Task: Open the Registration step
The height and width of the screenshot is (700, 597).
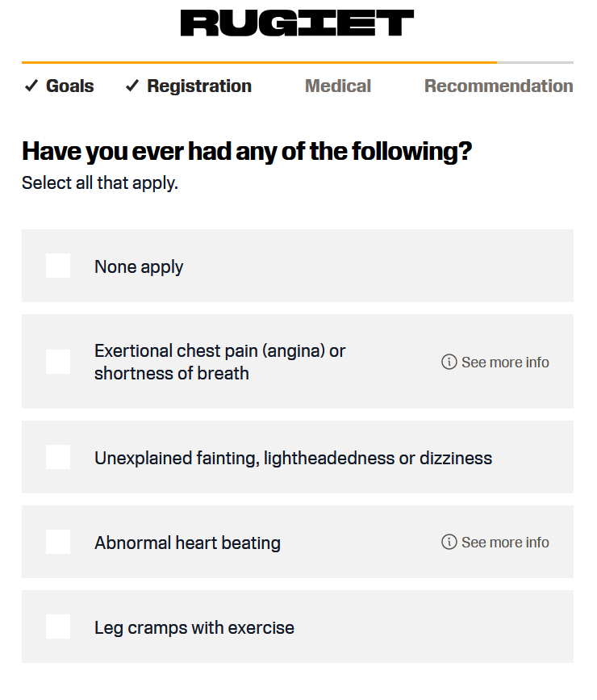Action: tap(199, 86)
